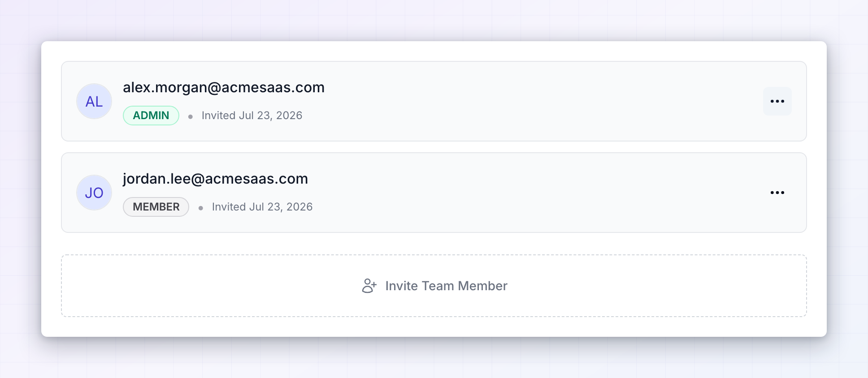Click the AL initials text in avatar

tap(94, 102)
